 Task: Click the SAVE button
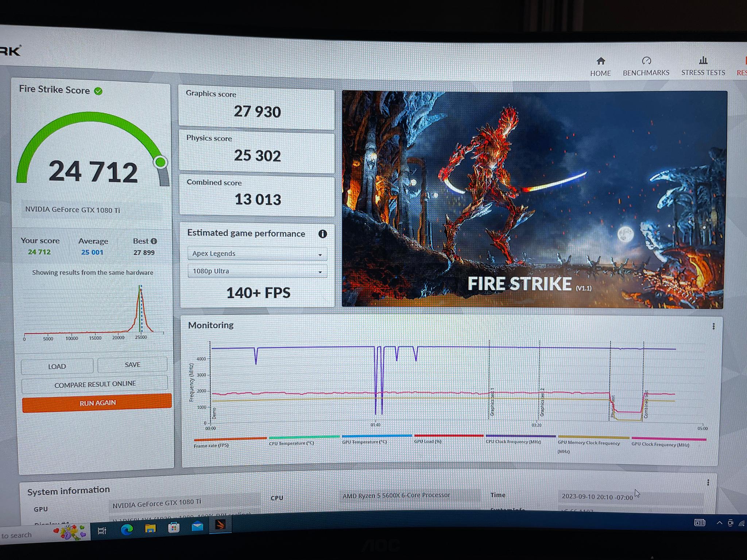coord(132,365)
